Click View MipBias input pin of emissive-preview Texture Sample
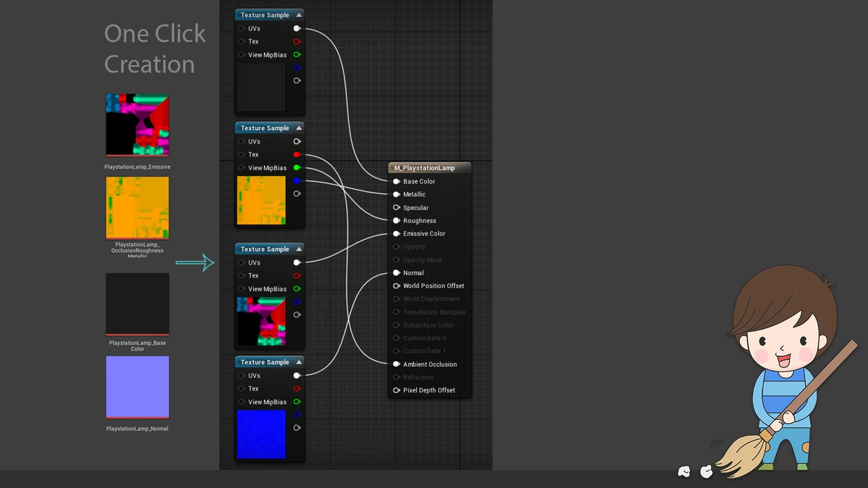The image size is (868, 488). coord(241,289)
